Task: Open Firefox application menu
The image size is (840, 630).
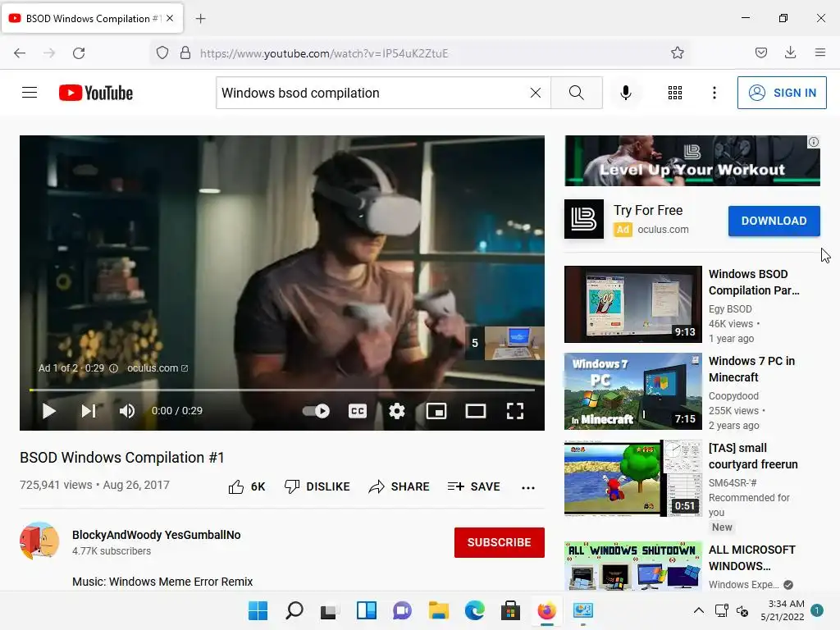Action: (x=819, y=53)
